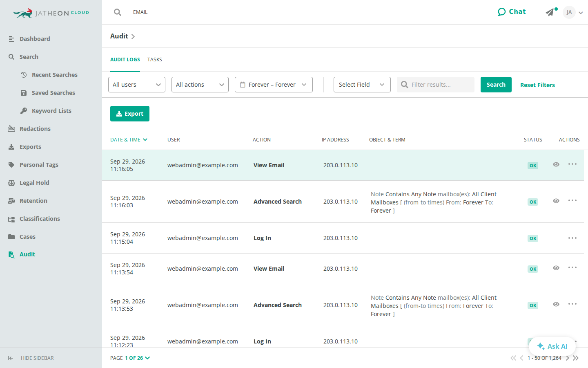Jump to the first page arrow

pos(513,358)
